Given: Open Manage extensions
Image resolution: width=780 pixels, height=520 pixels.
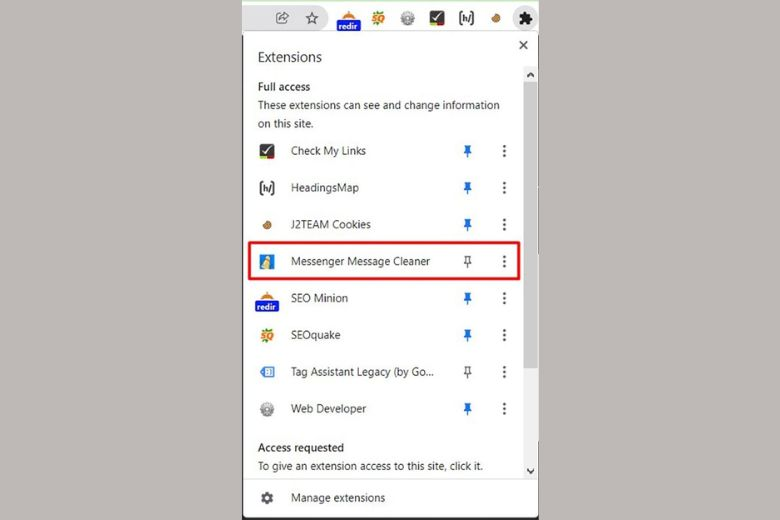Looking at the screenshot, I should (337, 498).
